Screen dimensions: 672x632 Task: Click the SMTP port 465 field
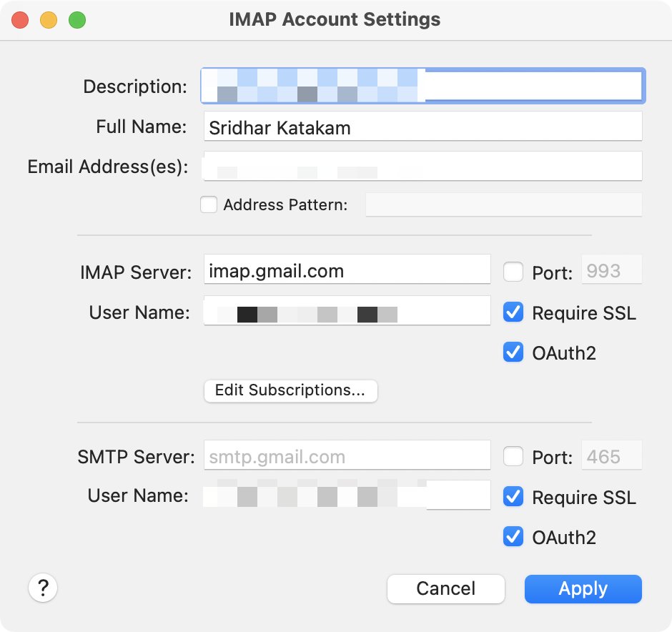click(611, 455)
